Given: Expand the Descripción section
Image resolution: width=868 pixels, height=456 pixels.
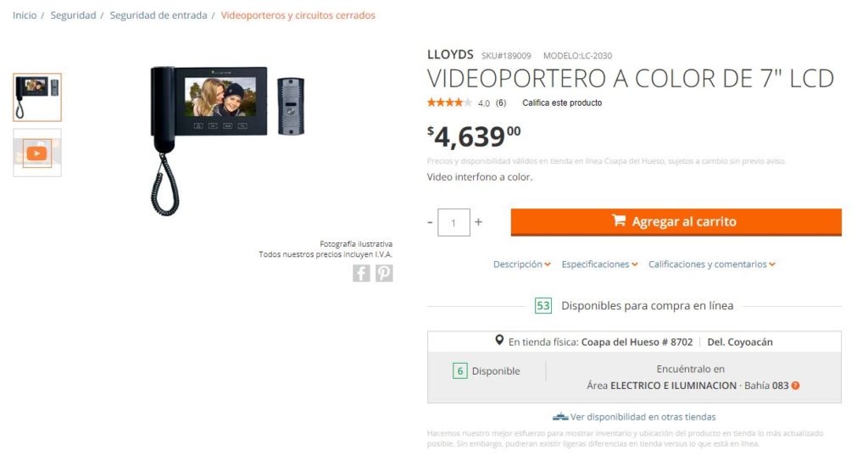Looking at the screenshot, I should [x=522, y=264].
